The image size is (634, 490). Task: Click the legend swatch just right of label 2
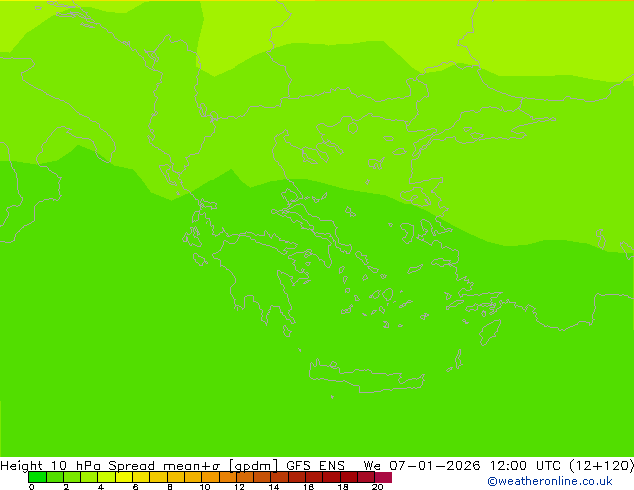point(72,477)
